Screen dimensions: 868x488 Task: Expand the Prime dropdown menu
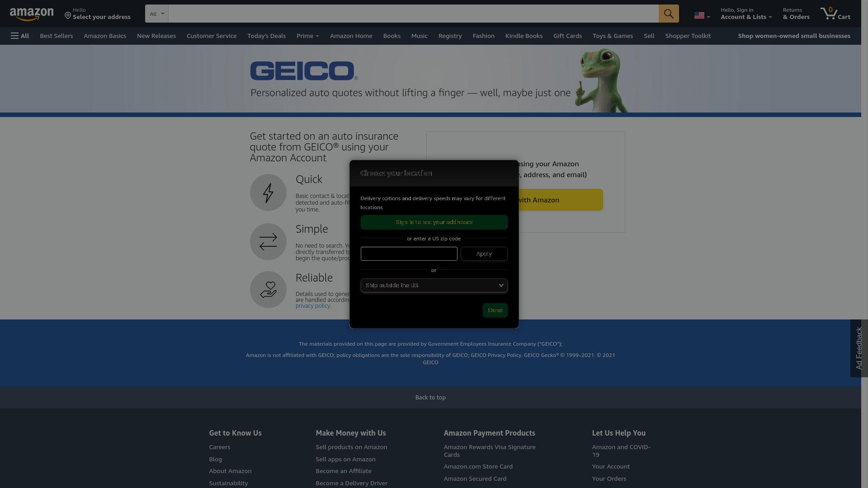coord(307,36)
